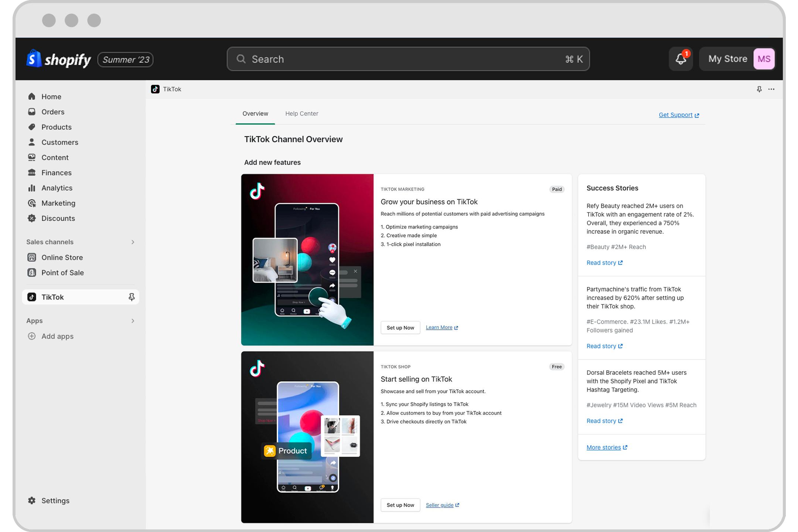Viewport: 798px width, 532px height.
Task: Click the pin/mute icon next to TikTok channel
Action: [x=131, y=297]
